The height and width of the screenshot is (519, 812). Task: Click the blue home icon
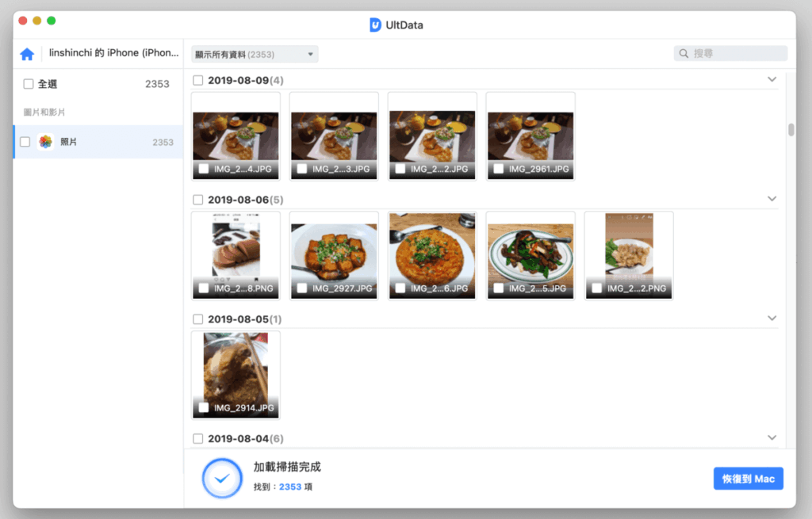pos(27,54)
